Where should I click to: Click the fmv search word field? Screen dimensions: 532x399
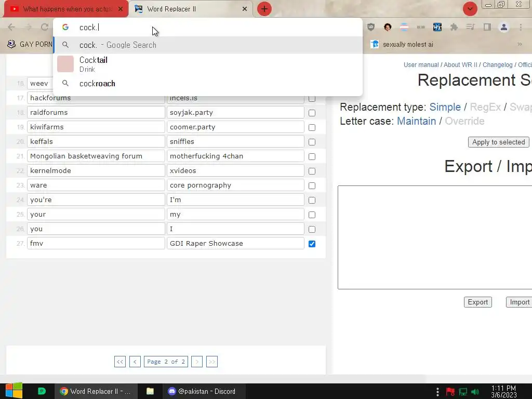click(x=96, y=243)
